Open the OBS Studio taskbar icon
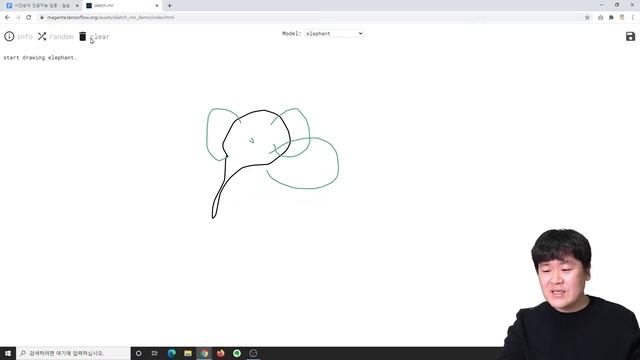The width and height of the screenshot is (640, 360). click(253, 353)
